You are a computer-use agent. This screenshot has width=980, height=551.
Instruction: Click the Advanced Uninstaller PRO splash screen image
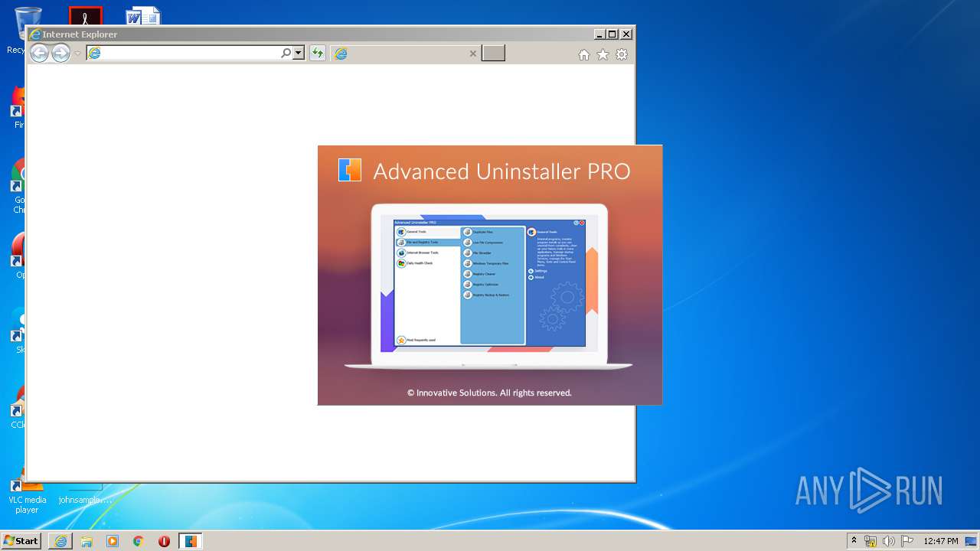[x=490, y=275]
